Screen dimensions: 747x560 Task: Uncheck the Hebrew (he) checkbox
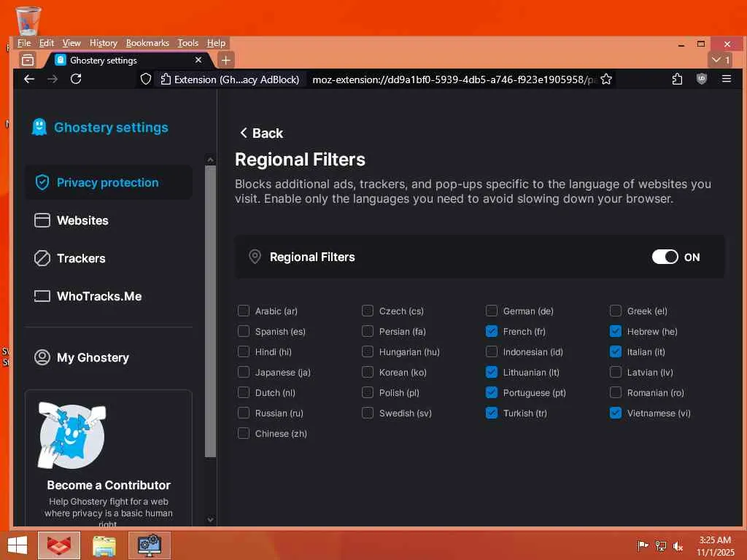(615, 331)
